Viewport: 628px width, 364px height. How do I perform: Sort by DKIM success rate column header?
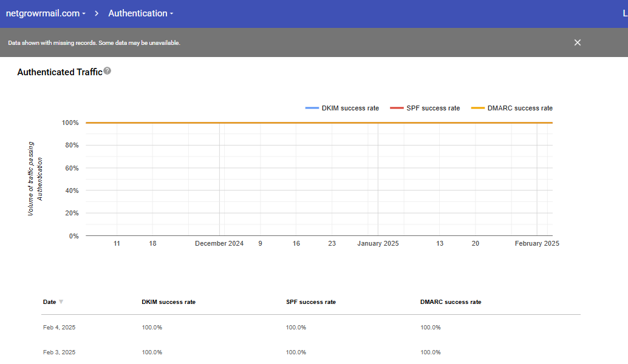(x=168, y=302)
